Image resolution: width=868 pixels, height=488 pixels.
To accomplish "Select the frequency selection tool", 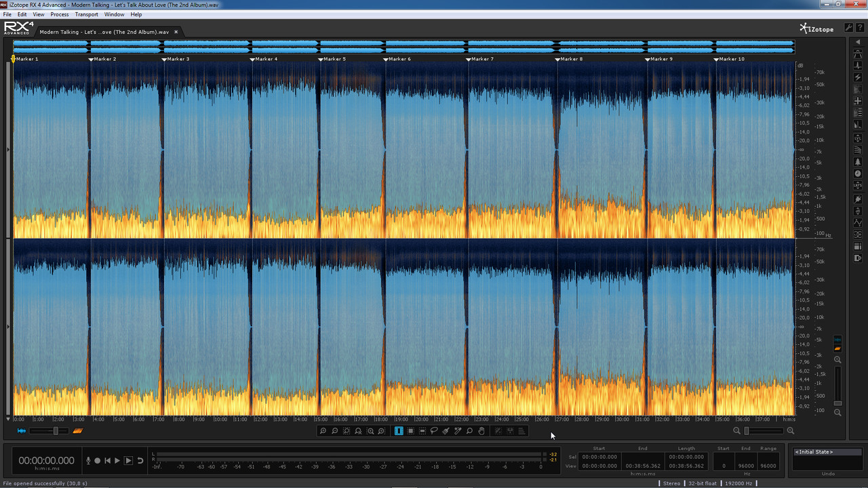I will [422, 431].
